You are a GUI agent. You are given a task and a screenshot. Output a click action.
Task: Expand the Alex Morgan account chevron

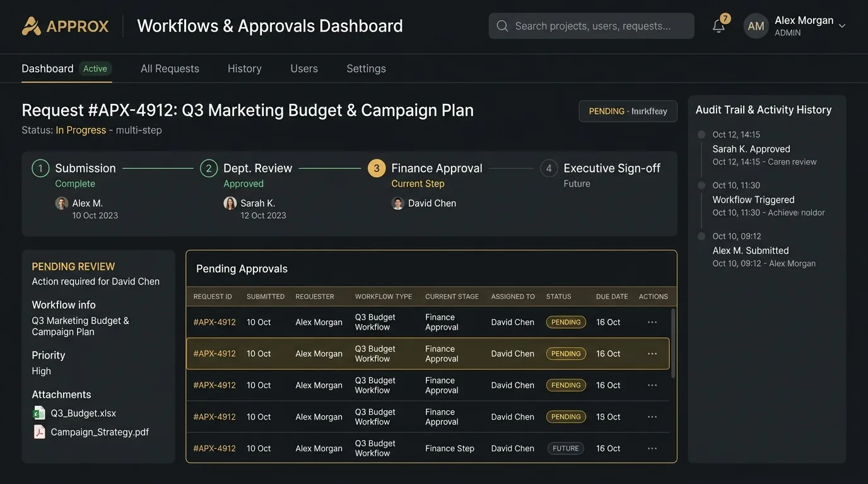click(842, 26)
